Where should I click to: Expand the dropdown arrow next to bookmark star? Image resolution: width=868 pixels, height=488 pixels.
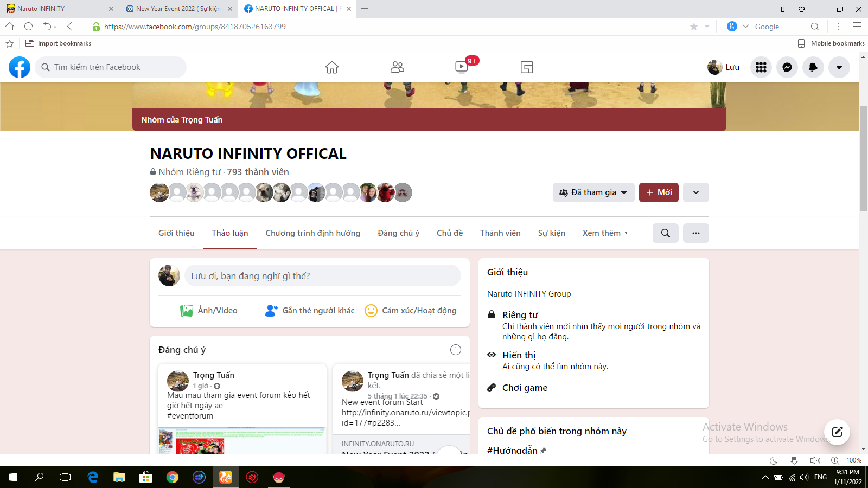coord(707,27)
